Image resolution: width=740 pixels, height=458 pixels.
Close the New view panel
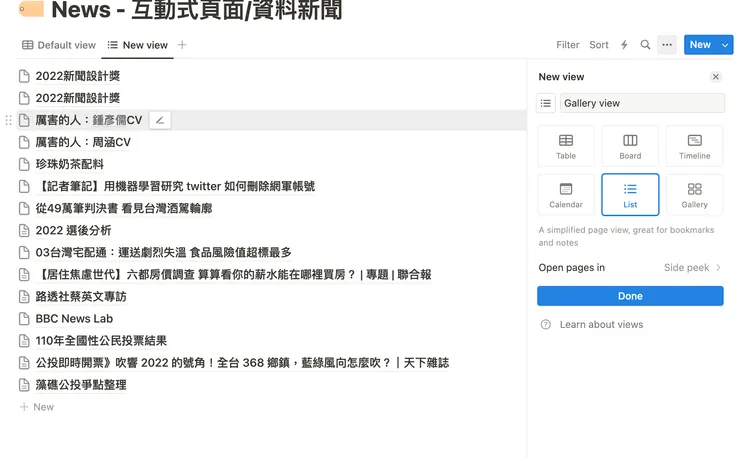[715, 76]
